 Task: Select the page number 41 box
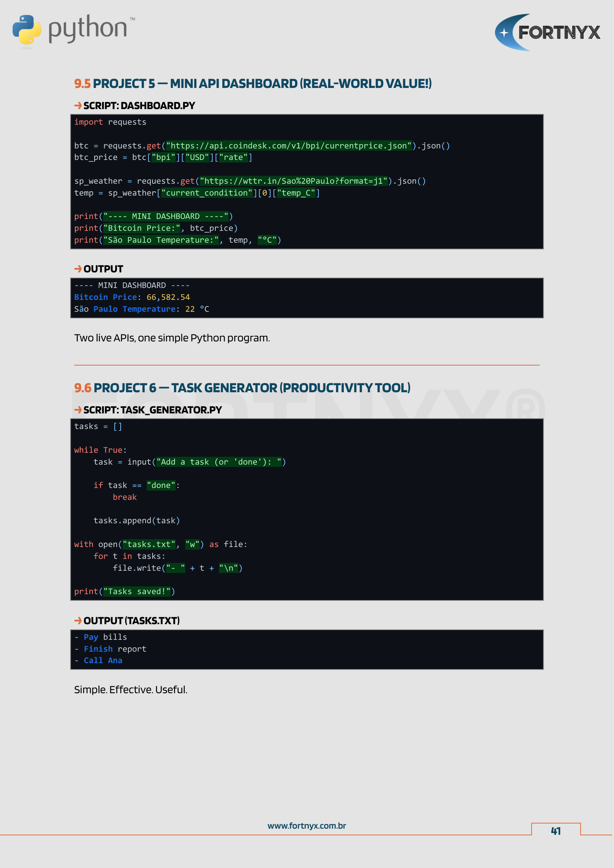pos(555,831)
